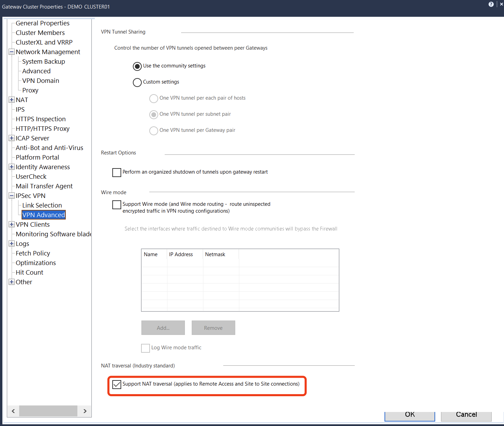Select the Custom settings radio button

pos(137,82)
